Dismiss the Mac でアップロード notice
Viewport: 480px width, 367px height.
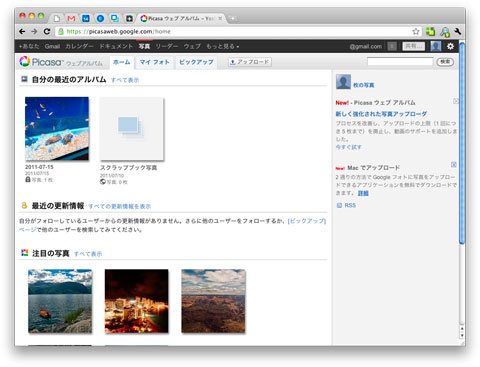454,165
